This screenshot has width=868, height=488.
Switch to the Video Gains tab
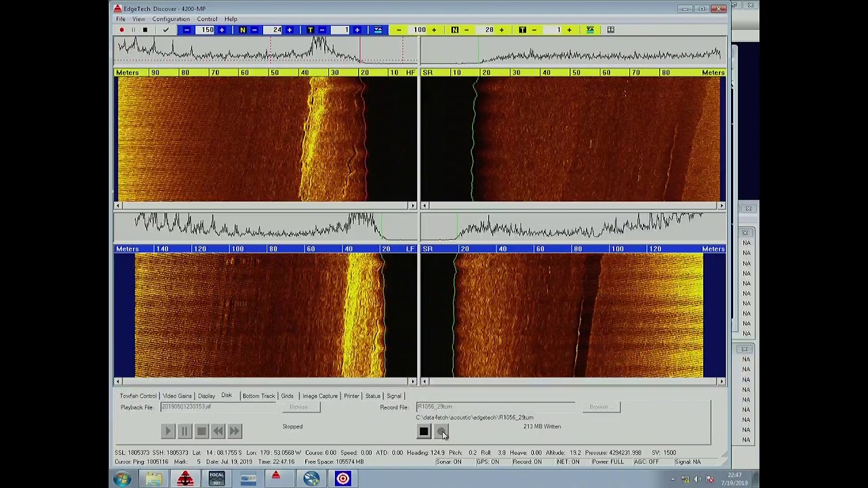[x=177, y=396]
